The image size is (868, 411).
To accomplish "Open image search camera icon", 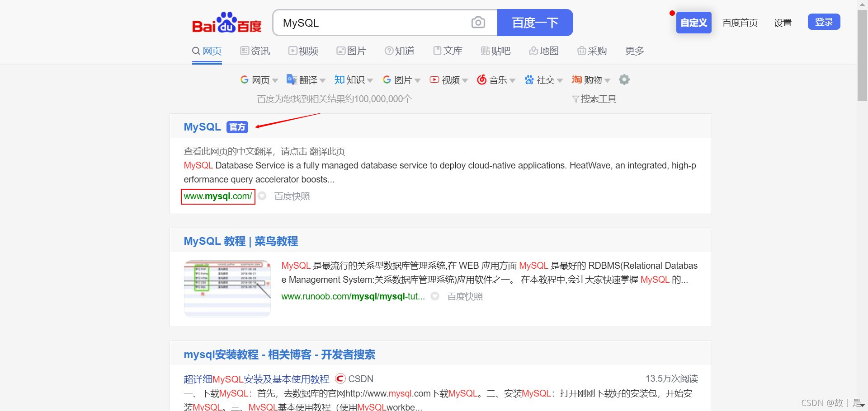I will point(478,23).
